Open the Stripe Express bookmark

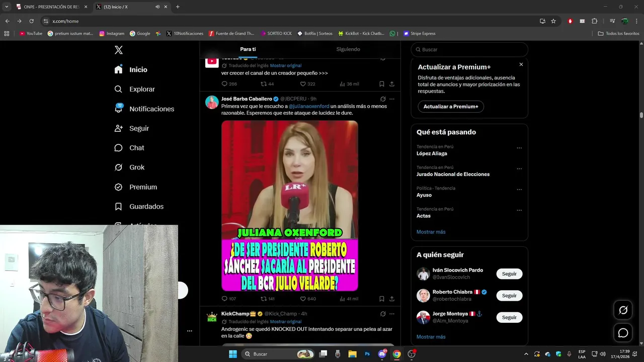coord(419,34)
